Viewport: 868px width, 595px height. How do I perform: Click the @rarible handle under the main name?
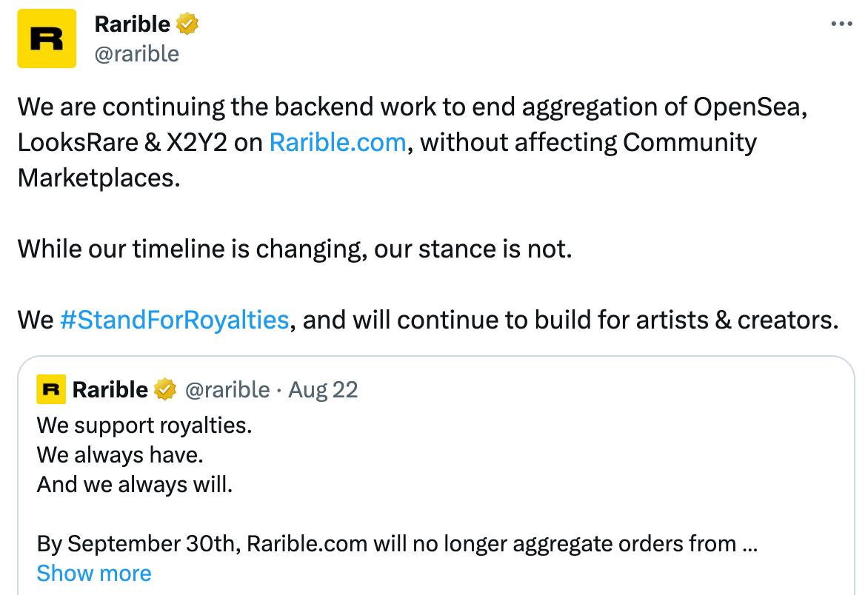pyautogui.click(x=137, y=53)
